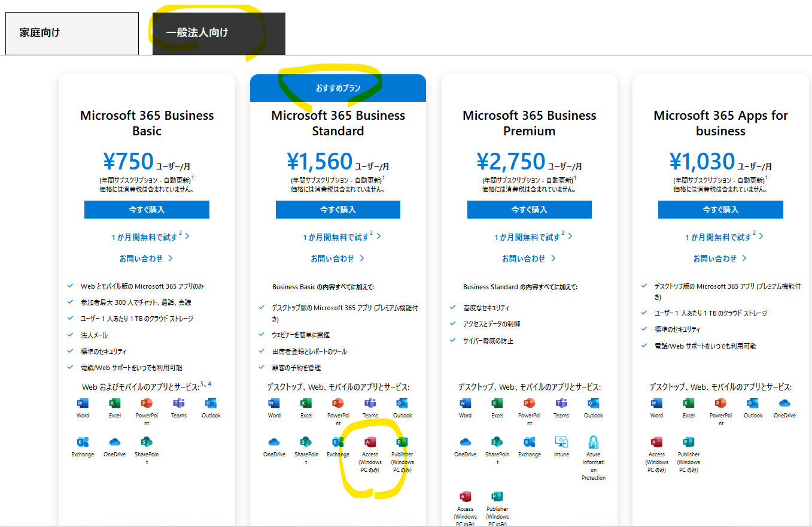Click Access icon in Apps for business card
Viewport: 812px width, 527px height.
[x=656, y=442]
